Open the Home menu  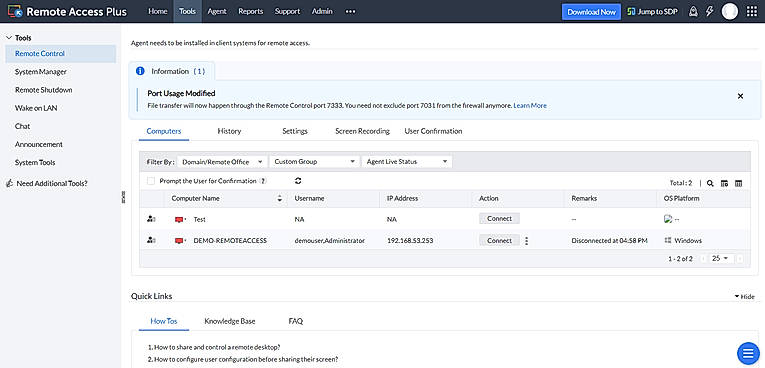(157, 11)
